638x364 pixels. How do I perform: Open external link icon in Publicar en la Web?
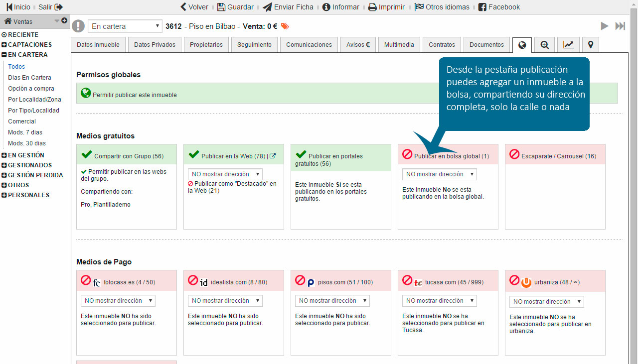[x=273, y=156]
